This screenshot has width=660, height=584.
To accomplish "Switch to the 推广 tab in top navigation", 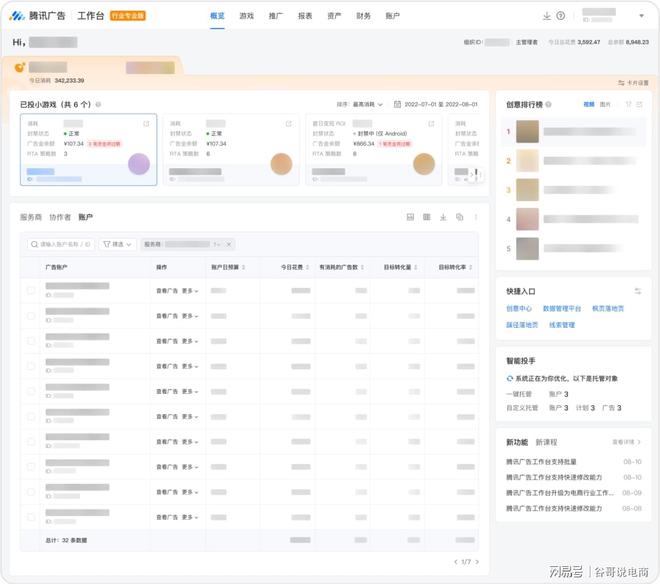I will click(275, 16).
